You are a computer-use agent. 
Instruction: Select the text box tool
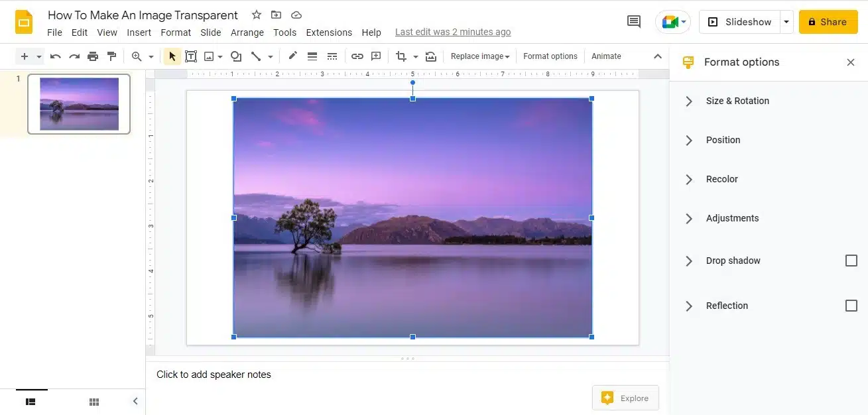coord(191,56)
